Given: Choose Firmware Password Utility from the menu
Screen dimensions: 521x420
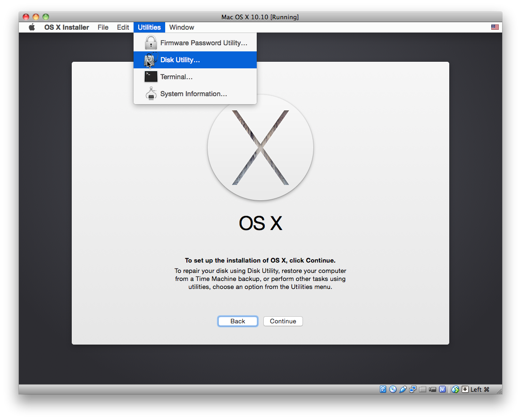Looking at the screenshot, I should [195, 43].
